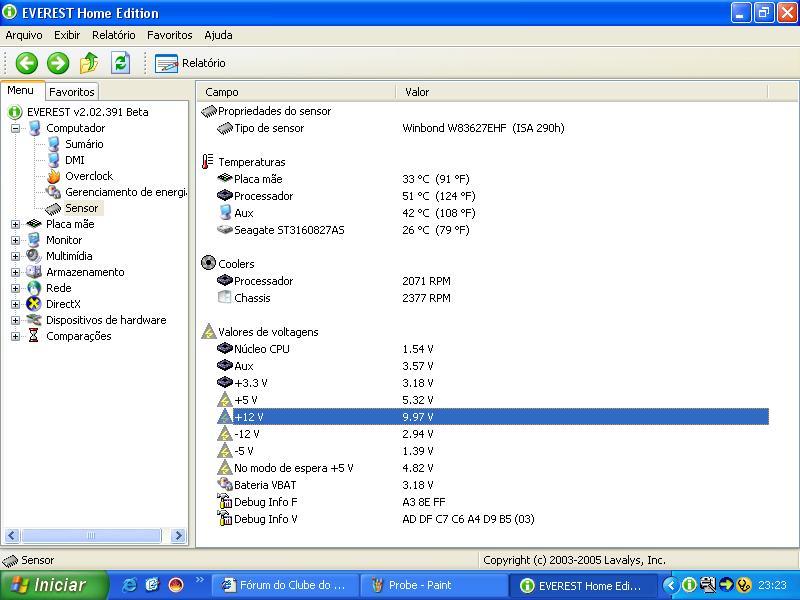Open the Relatório menu in menu bar

(x=113, y=35)
